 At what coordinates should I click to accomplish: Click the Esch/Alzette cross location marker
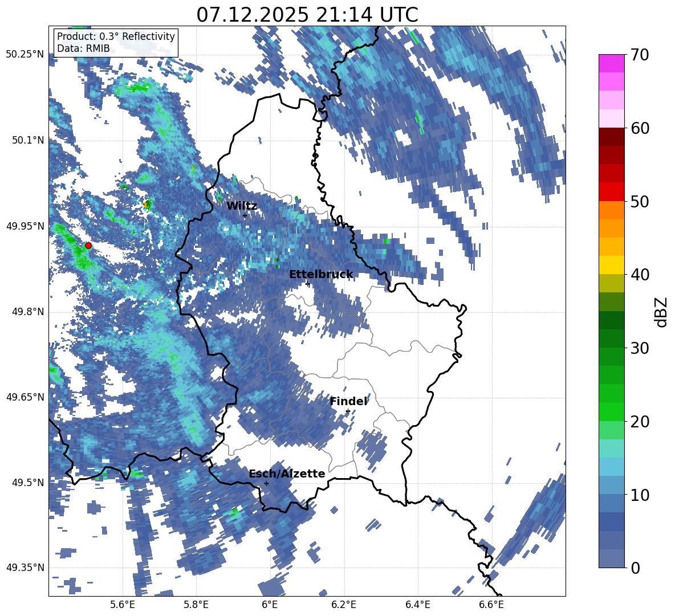click(x=266, y=483)
